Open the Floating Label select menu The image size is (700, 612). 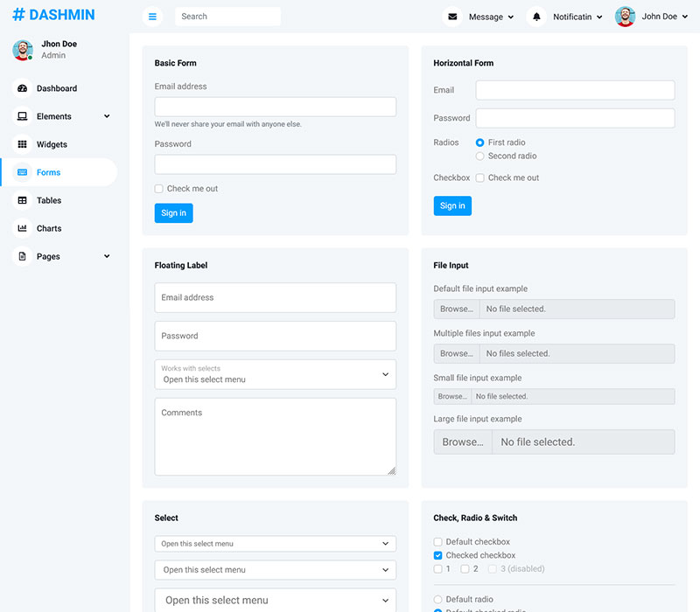tap(275, 374)
